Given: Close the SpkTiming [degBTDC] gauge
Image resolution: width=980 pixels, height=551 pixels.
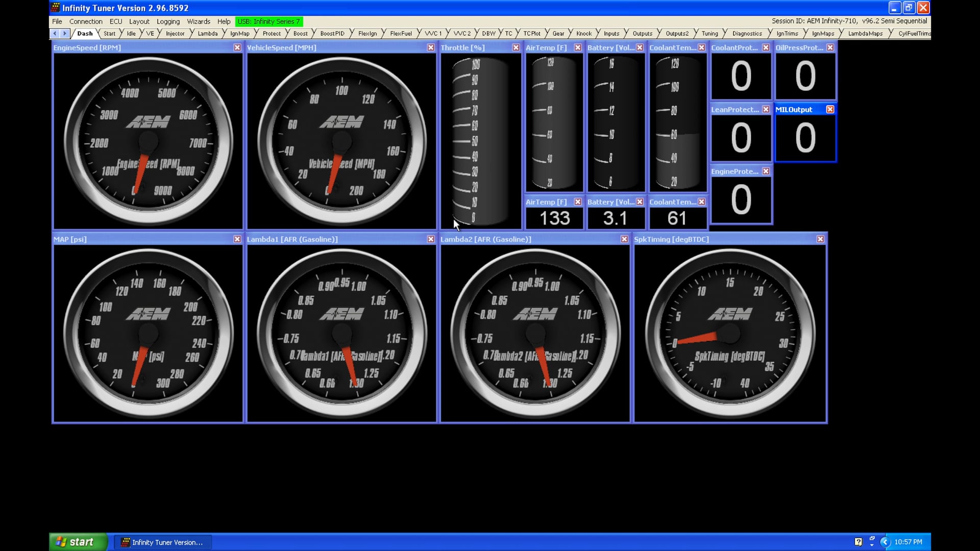Looking at the screenshot, I should click(x=820, y=239).
